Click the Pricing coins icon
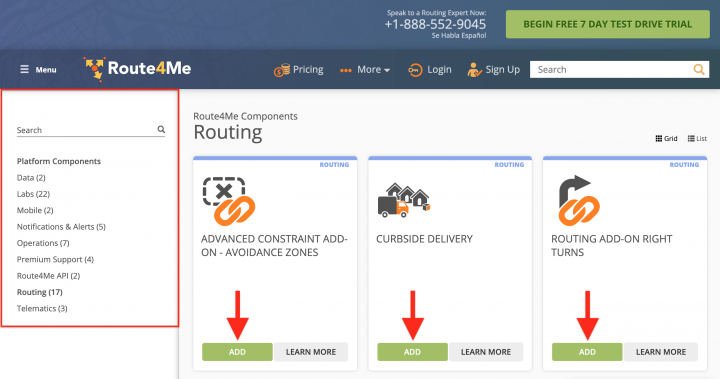 (281, 70)
